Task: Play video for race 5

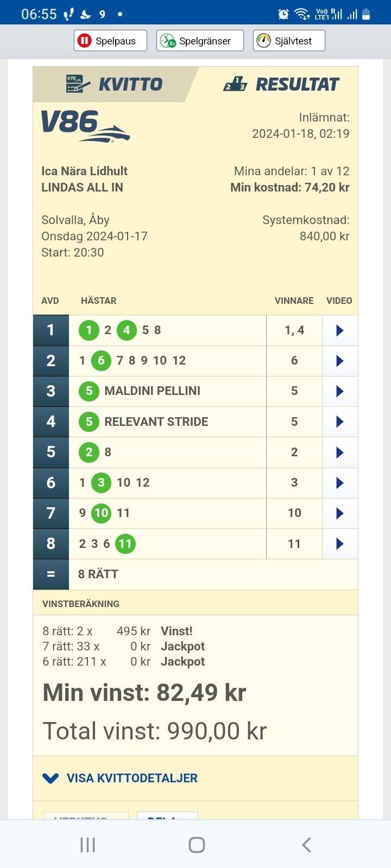Action: point(340,452)
